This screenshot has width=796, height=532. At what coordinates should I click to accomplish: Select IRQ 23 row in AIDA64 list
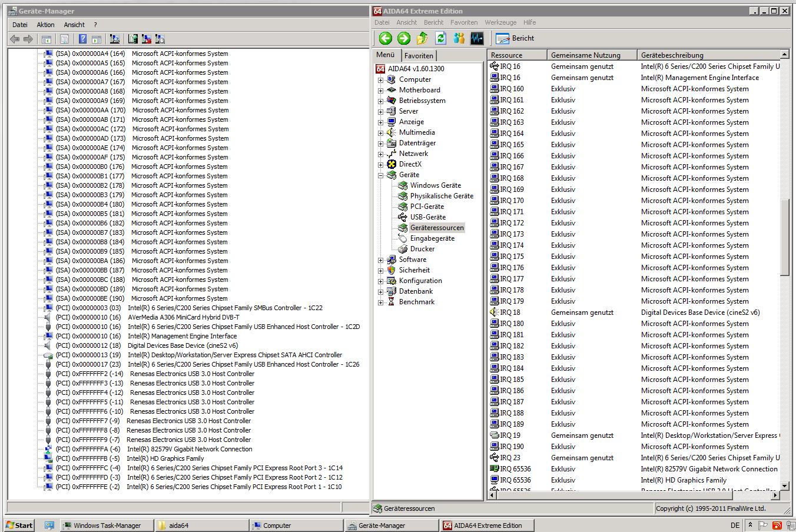635,458
